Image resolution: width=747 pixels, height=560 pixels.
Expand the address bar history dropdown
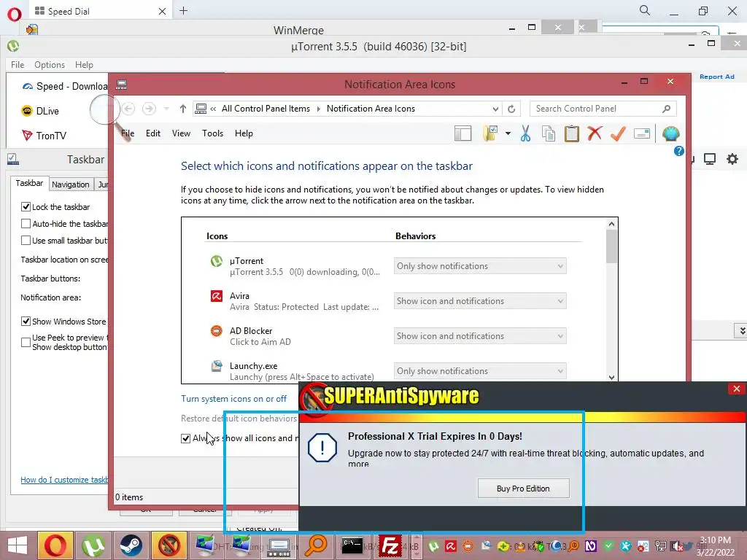click(495, 109)
